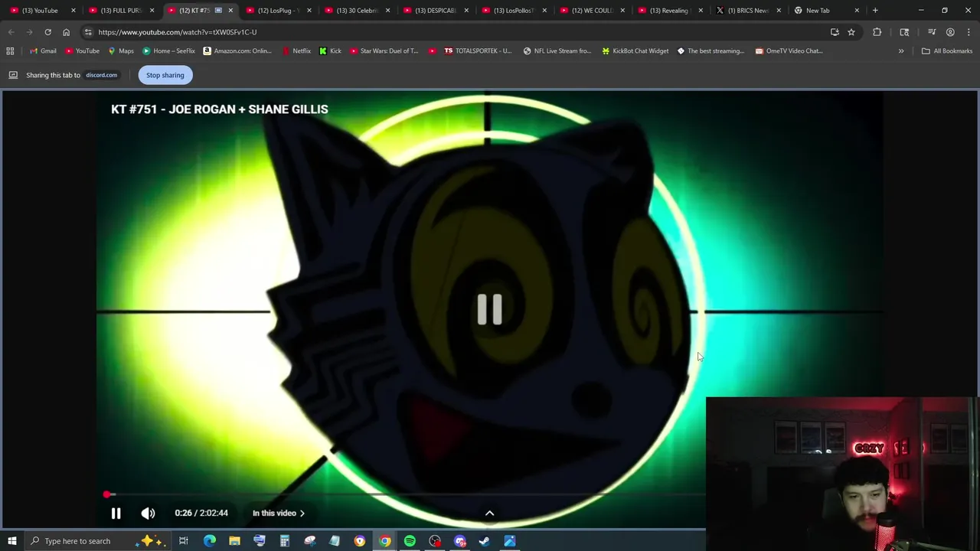Open the All Bookmarks folder
The image size is (980, 551).
947,51
